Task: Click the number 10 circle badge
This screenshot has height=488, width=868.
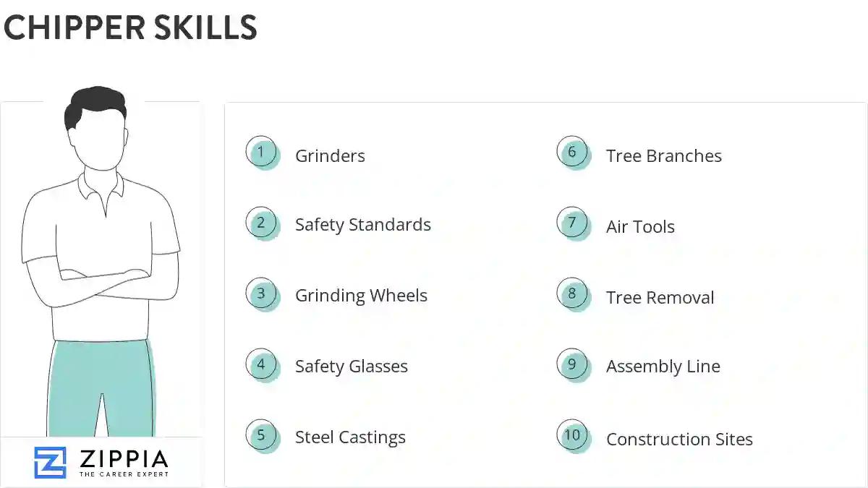Action: click(572, 435)
